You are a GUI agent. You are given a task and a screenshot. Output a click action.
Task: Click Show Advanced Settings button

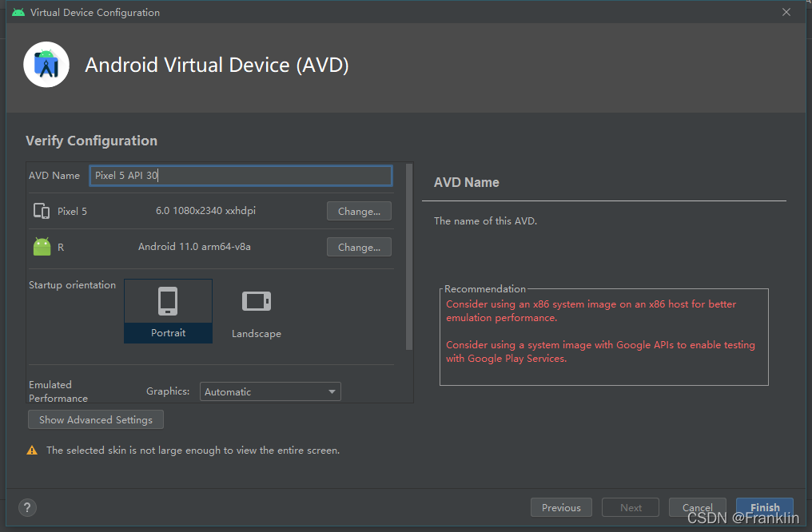[x=96, y=419]
